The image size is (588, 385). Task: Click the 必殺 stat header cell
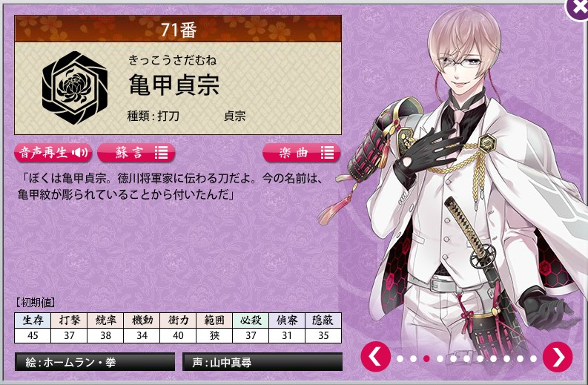[x=251, y=320]
